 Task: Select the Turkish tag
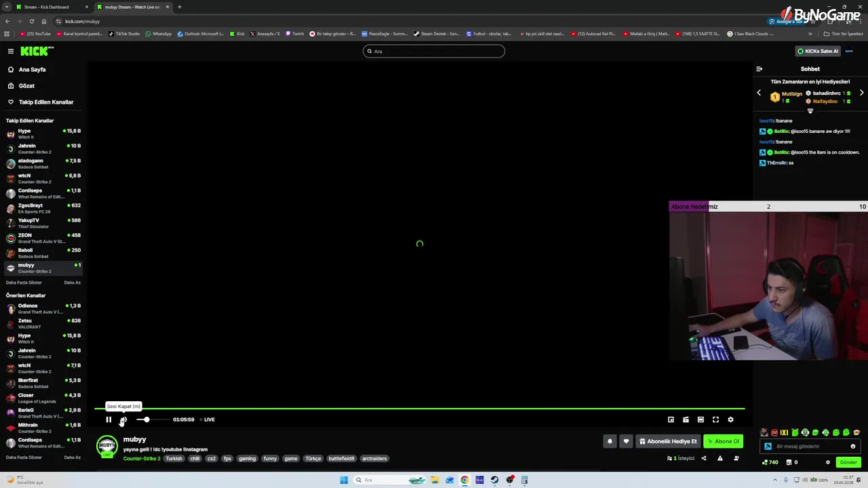click(x=174, y=459)
